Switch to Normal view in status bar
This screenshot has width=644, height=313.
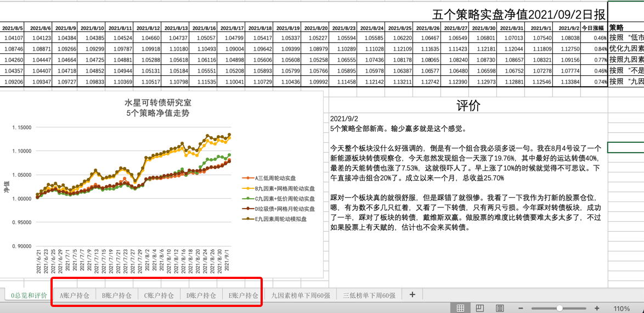[x=461, y=308]
